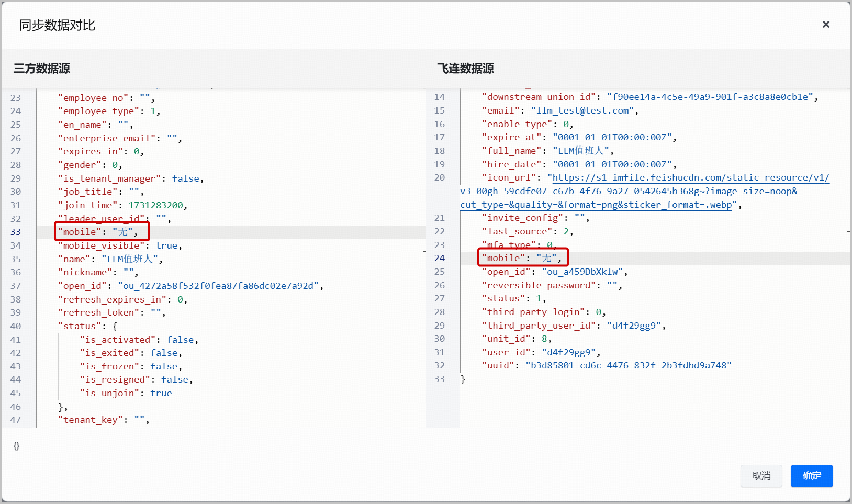Screen dimensions: 852x504
Task: Click the "is_tenant_manager": false line
Action: pyautogui.click(x=131, y=178)
